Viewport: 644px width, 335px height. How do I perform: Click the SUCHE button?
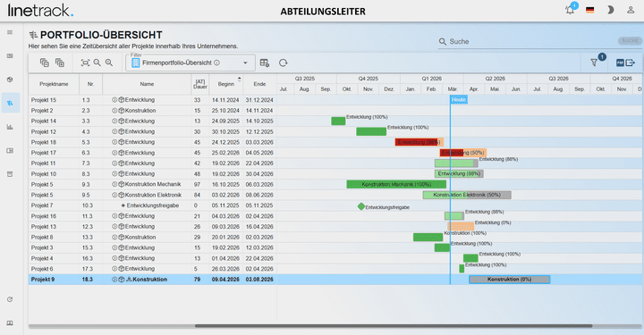coord(630,40)
